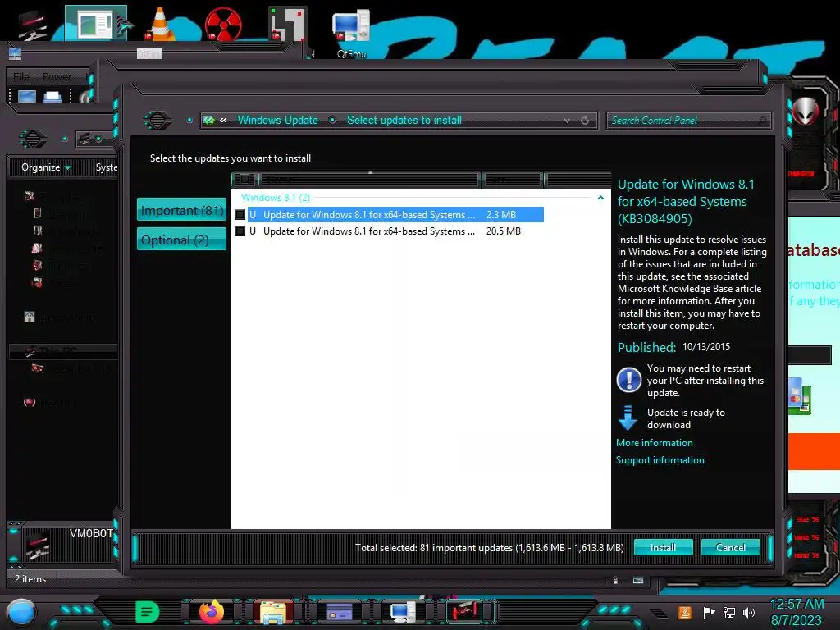Image resolution: width=840 pixels, height=630 pixels.
Task: Open the network tray icon
Action: pos(728,612)
